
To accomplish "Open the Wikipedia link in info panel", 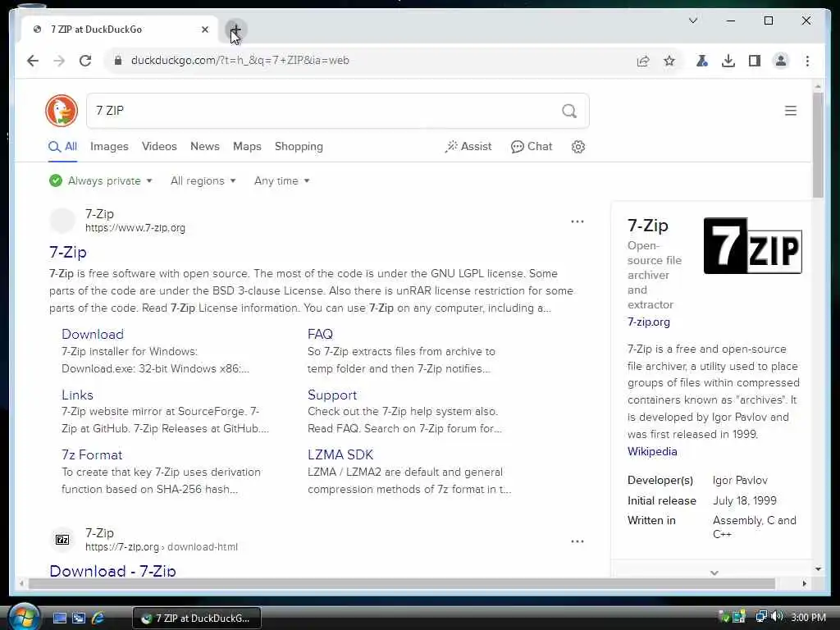I will 652,452.
